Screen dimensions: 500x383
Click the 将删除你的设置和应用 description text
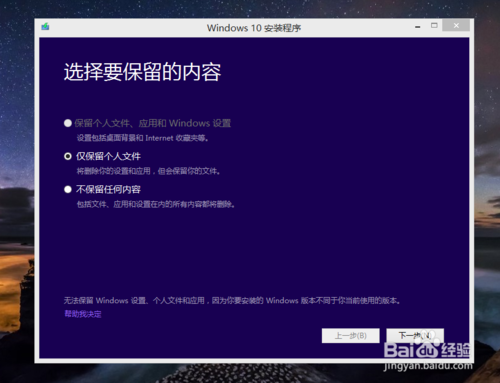pos(148,171)
